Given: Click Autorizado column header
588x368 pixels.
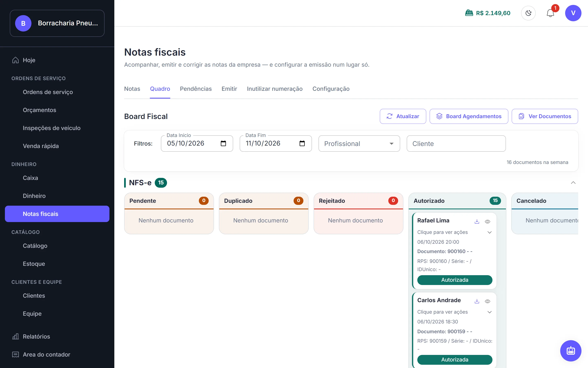Looking at the screenshot, I should [457, 201].
